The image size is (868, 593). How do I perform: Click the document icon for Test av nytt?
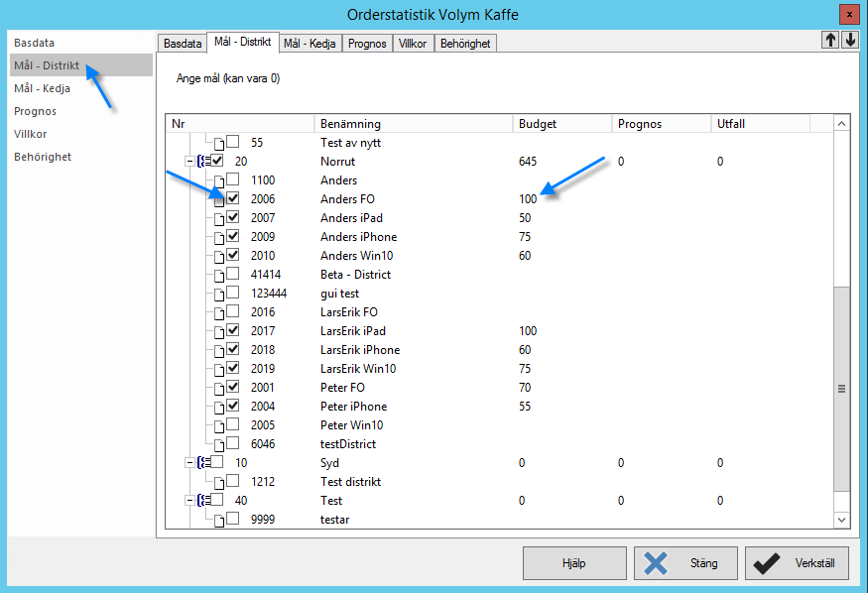(219, 144)
